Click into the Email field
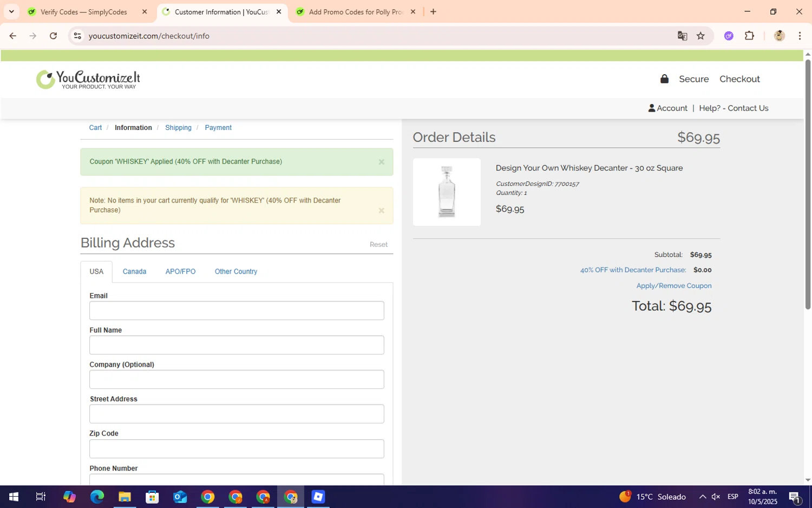This screenshot has height=508, width=812. tap(237, 310)
